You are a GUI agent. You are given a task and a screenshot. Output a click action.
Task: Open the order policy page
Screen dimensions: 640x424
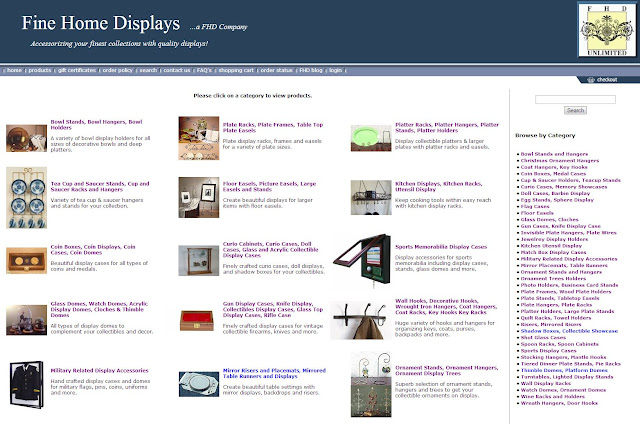pyautogui.click(x=118, y=70)
